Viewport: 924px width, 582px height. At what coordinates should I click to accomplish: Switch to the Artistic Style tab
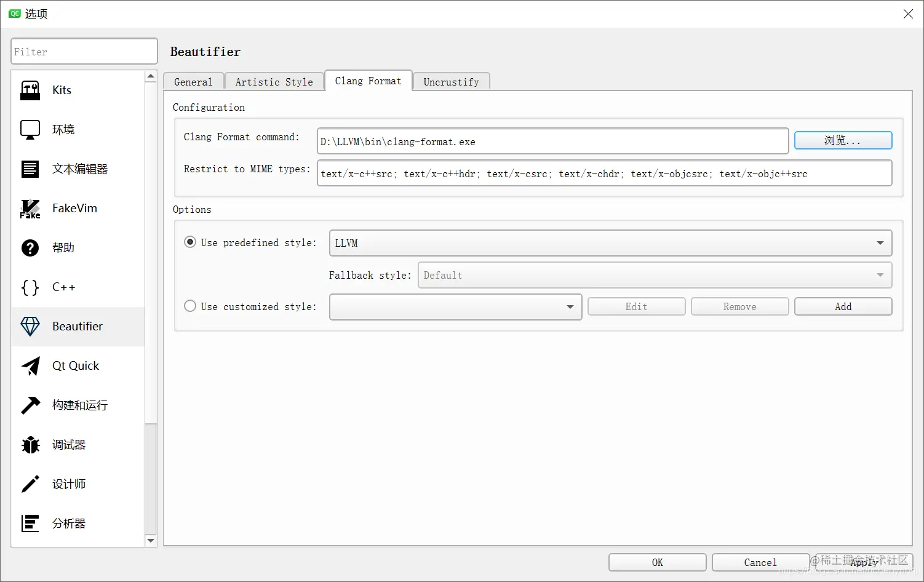274,82
